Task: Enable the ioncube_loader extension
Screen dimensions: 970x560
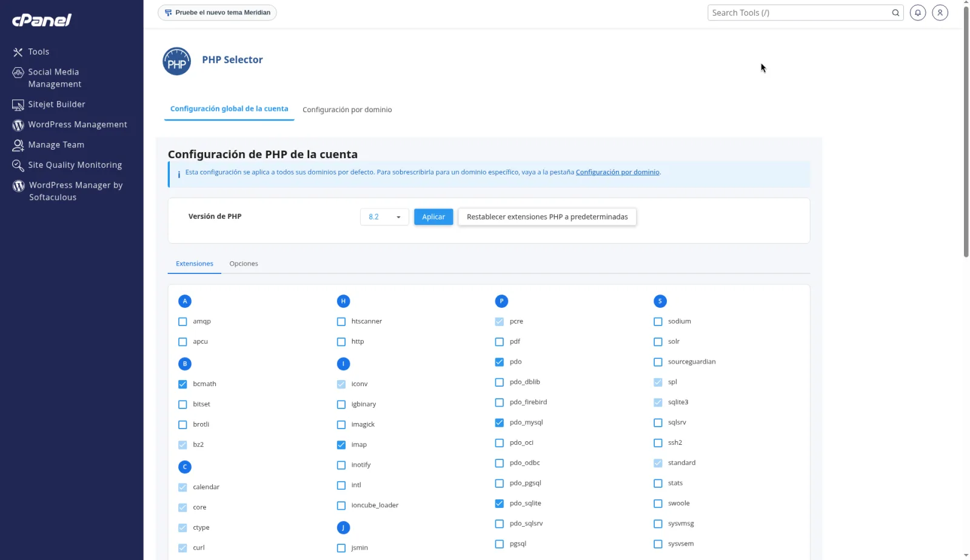Action: [x=341, y=505]
